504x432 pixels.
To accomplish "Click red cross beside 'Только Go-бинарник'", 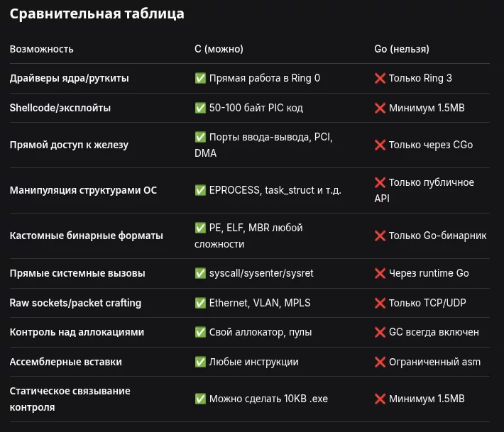I will point(380,236).
